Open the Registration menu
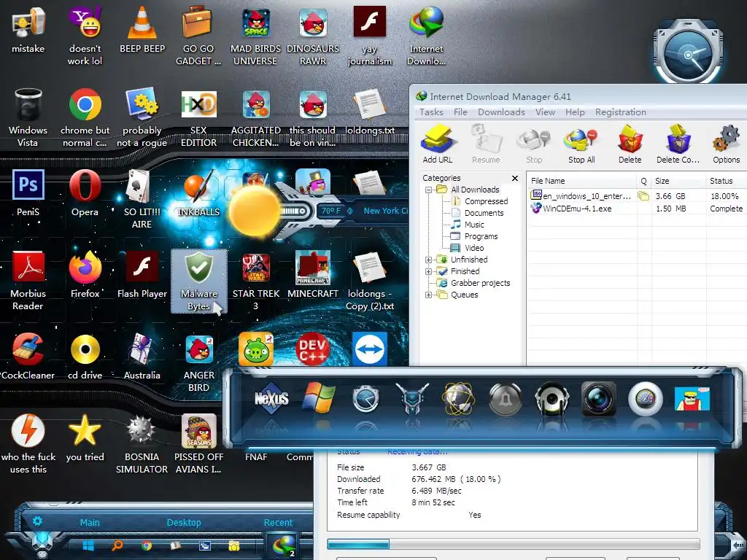Screen dimensions: 747x560 620,112
